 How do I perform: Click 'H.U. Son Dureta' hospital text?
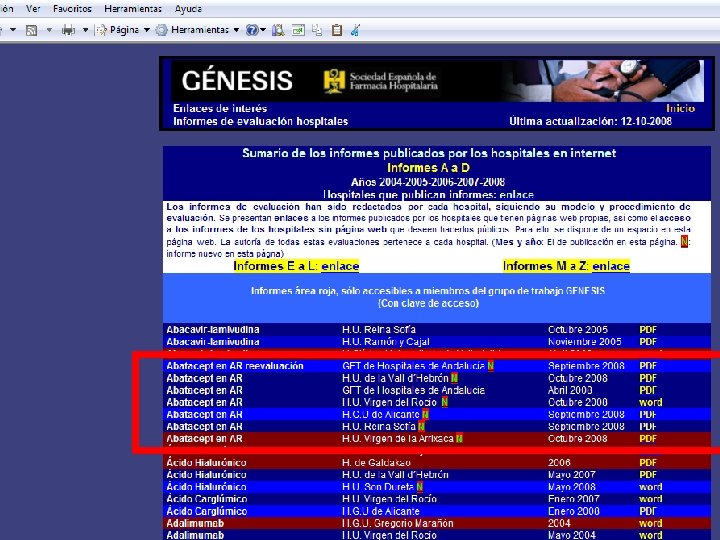[x=378, y=487]
